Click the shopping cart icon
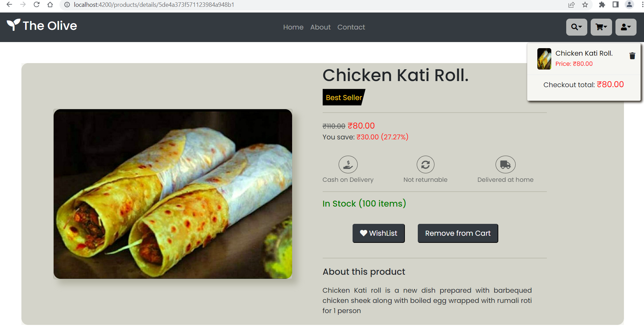This screenshot has width=644, height=329. click(x=599, y=27)
